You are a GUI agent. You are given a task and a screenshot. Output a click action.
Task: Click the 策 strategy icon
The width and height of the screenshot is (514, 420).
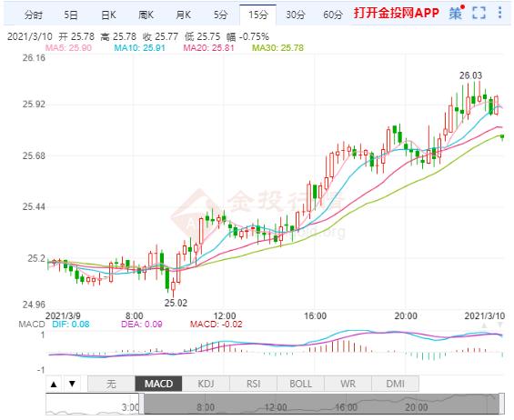(x=456, y=13)
